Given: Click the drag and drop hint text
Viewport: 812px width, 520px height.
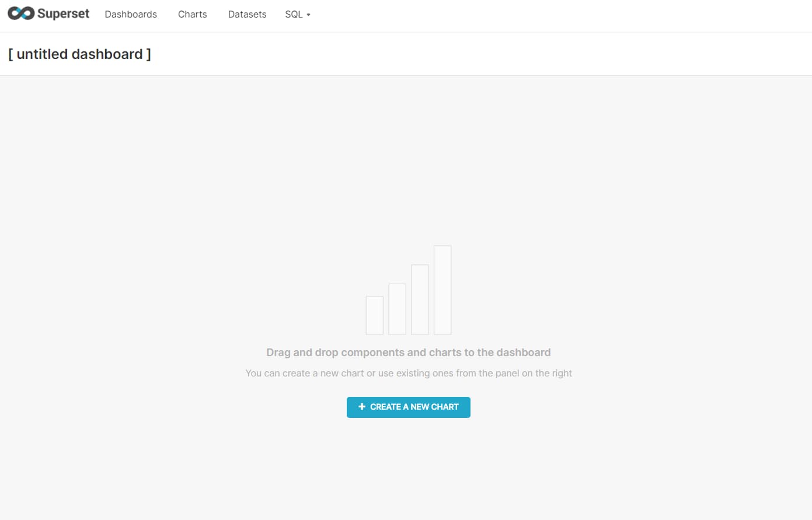Looking at the screenshot, I should point(408,352).
